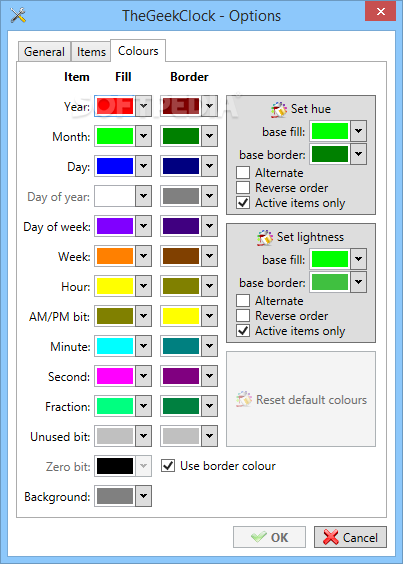Open Year border colour dropdown arrow
The width and height of the screenshot is (403, 564).
(x=209, y=106)
